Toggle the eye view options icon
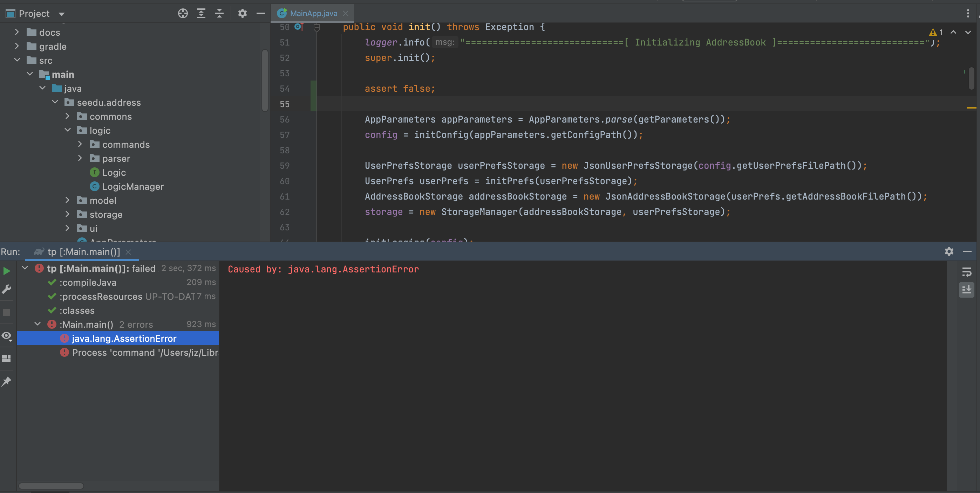980x493 pixels. [7, 336]
